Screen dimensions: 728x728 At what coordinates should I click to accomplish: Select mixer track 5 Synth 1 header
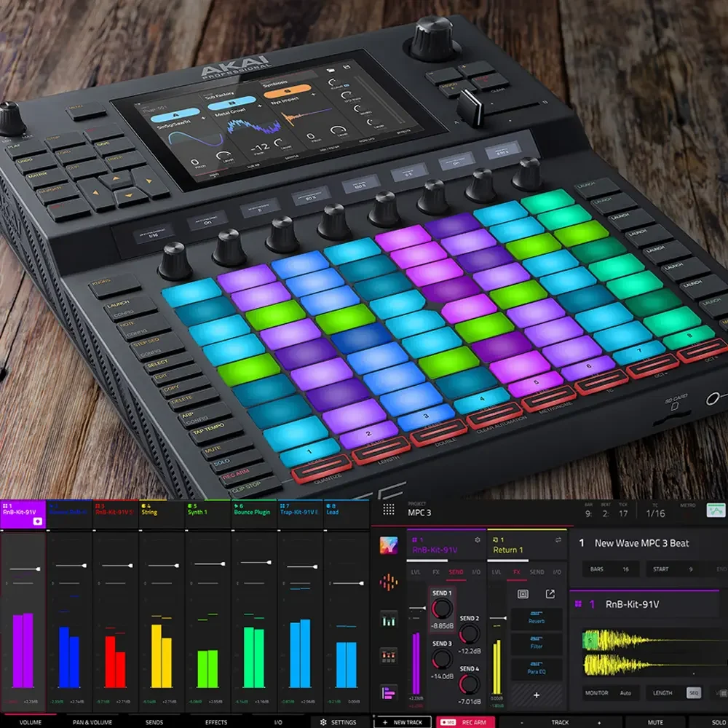(208, 515)
